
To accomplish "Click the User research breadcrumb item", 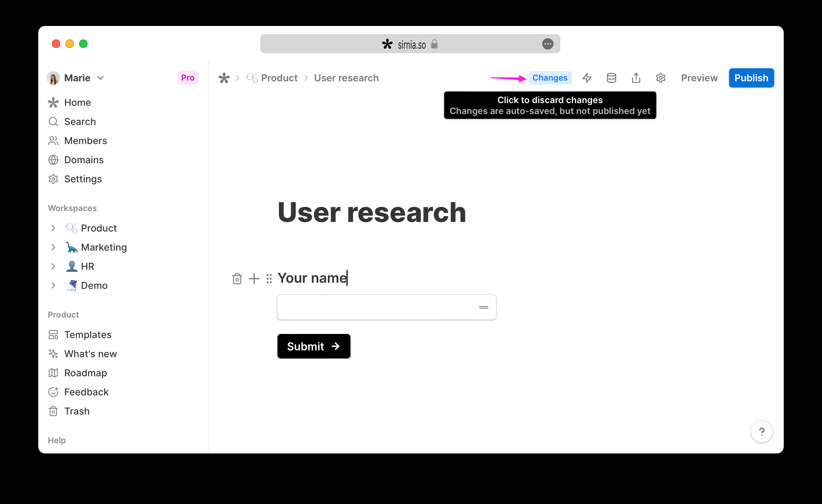I will pyautogui.click(x=346, y=78).
